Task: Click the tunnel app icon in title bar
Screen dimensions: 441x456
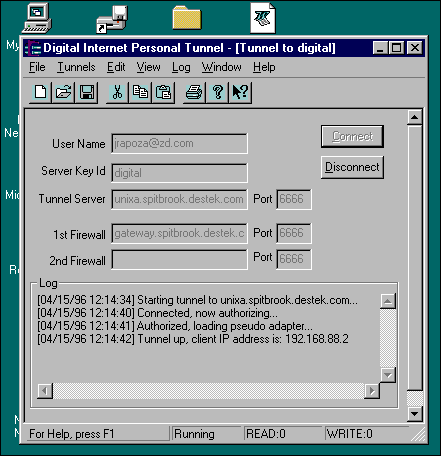Action: [x=34, y=48]
